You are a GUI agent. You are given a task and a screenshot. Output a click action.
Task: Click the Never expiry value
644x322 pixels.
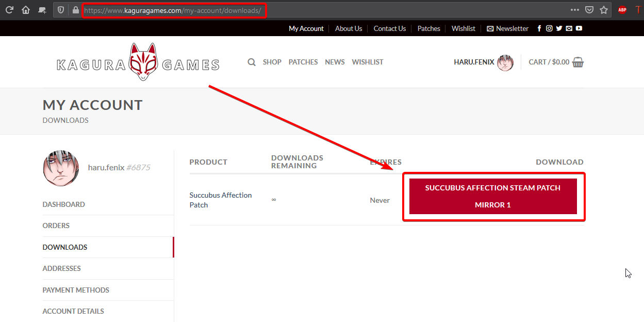(x=379, y=200)
